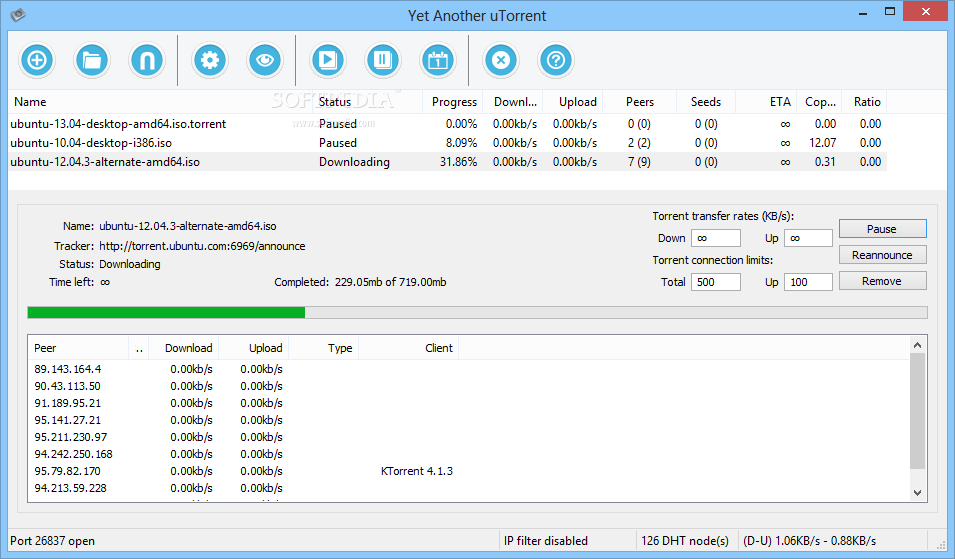Click the Add torrent plus icon
Screen dimensions: 955x559
click(x=37, y=60)
